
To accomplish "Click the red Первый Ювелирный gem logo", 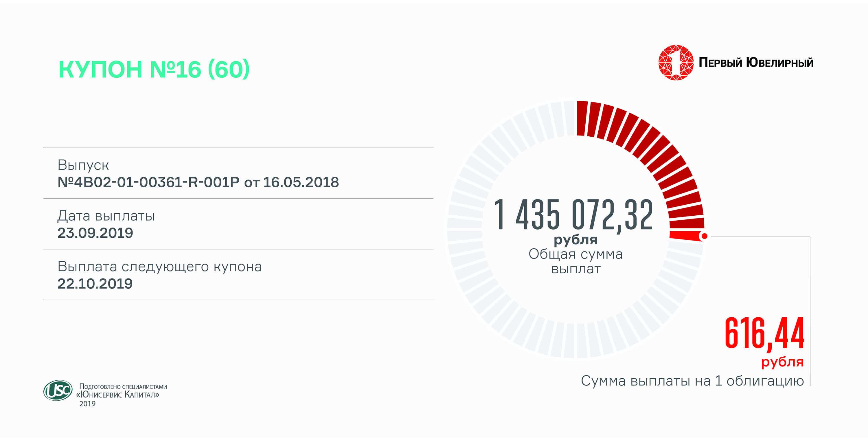I will point(676,63).
